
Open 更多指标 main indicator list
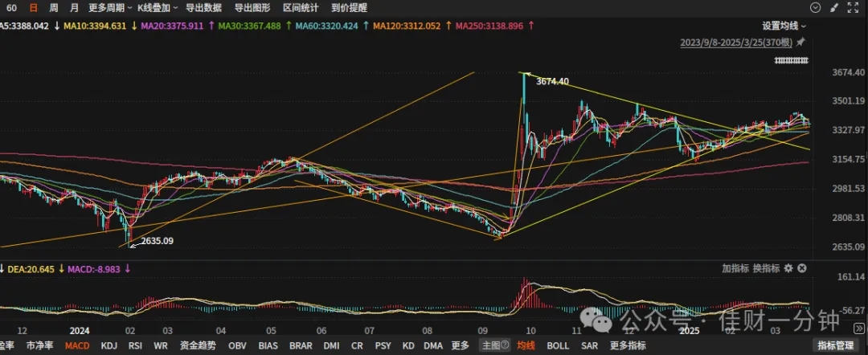point(628,345)
